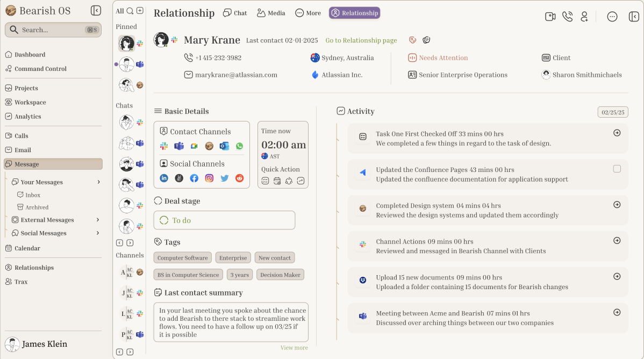Image resolution: width=644 pixels, height=359 pixels.
Task: Open the LinkedIn social channel
Action: tap(164, 178)
